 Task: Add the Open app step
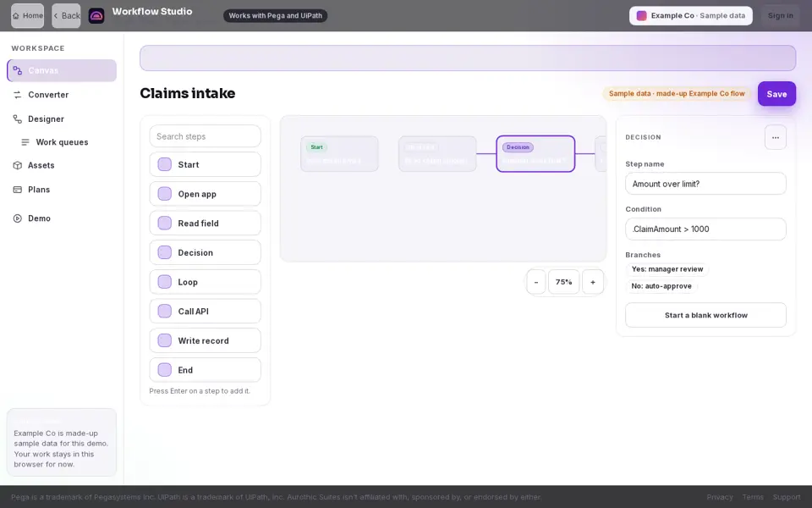pyautogui.click(x=205, y=194)
